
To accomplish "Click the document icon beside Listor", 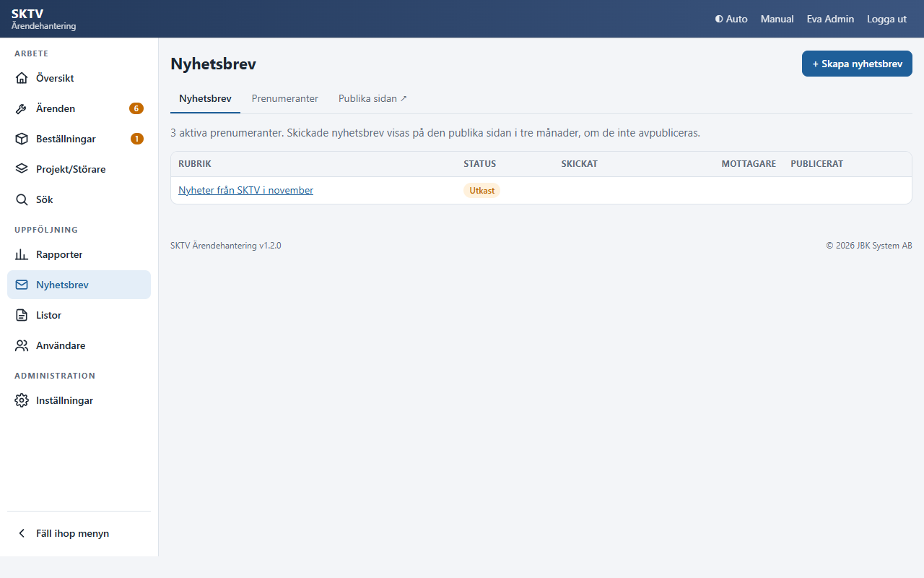I will [22, 315].
